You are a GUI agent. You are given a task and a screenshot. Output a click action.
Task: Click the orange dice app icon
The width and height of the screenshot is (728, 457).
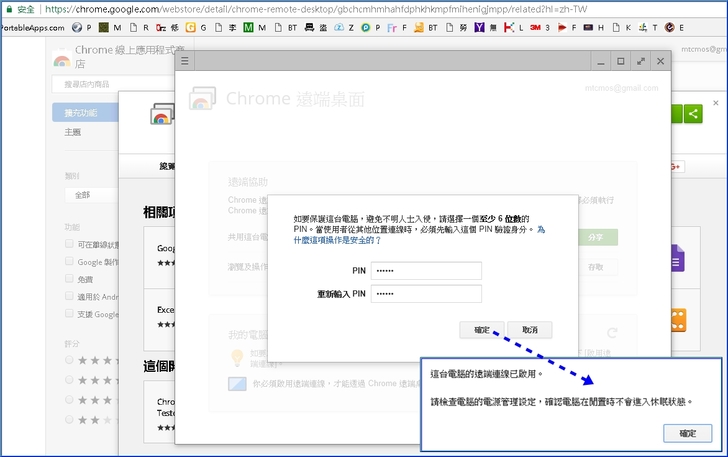(x=677, y=320)
